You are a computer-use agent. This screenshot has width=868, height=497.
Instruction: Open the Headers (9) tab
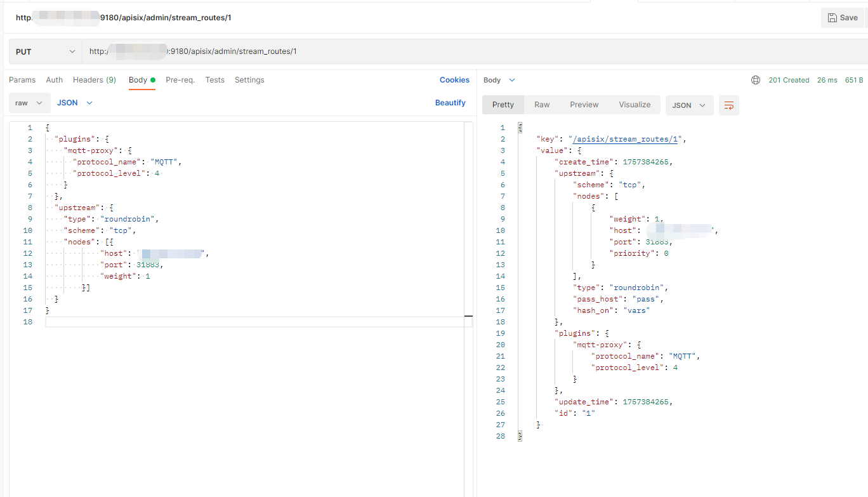(95, 80)
